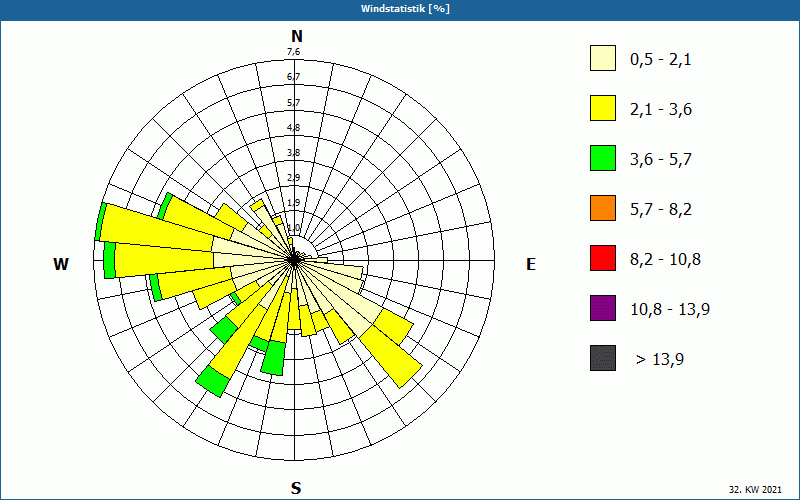
Task: Click the S compass label
Action: [296, 488]
